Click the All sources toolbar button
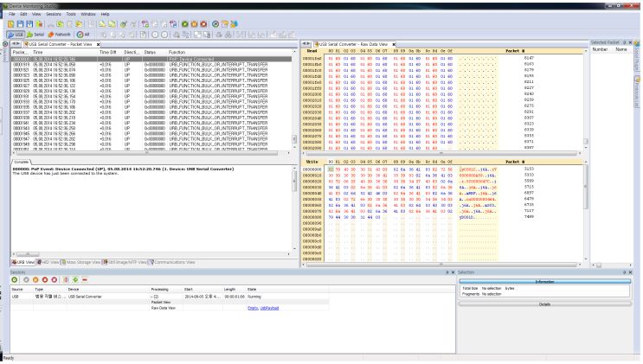The image size is (643, 364). coord(84,34)
